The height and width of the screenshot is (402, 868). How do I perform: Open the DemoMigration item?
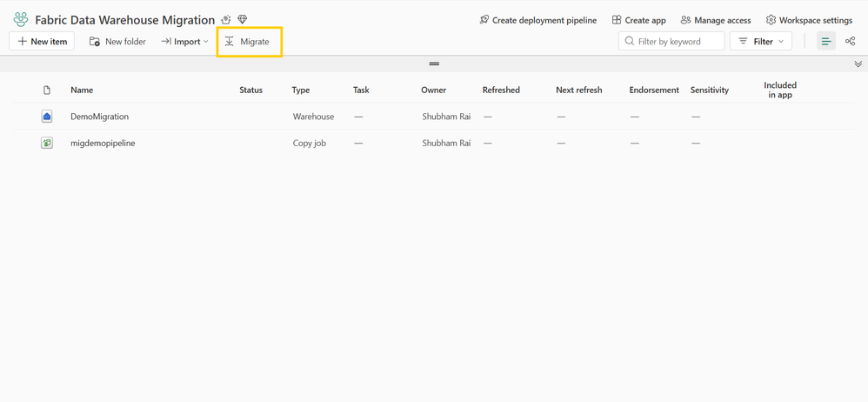tap(100, 117)
